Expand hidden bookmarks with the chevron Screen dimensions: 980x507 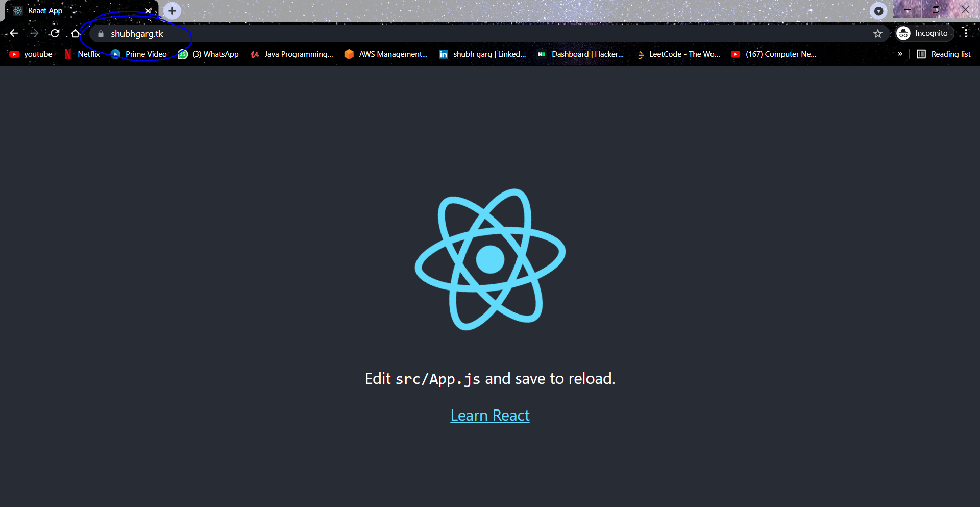pyautogui.click(x=900, y=54)
